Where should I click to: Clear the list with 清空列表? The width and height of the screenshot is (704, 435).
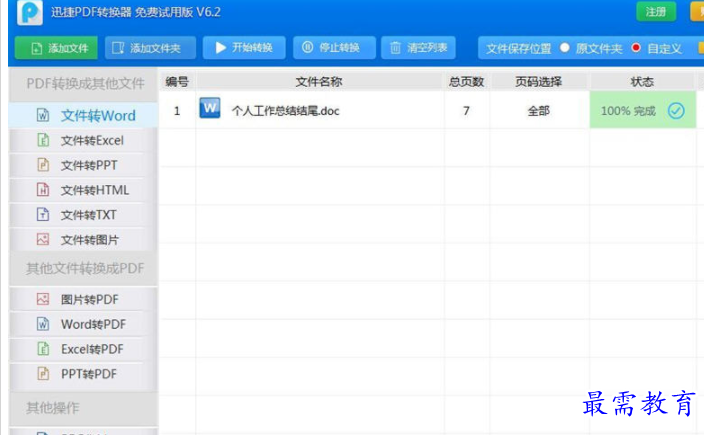pyautogui.click(x=418, y=48)
